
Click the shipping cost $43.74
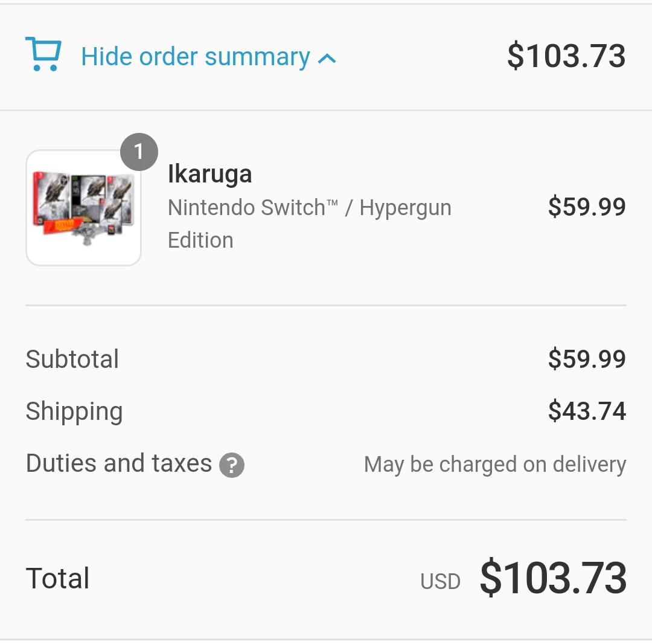pyautogui.click(x=586, y=411)
